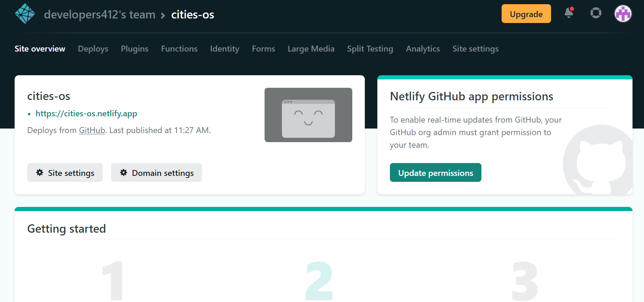Open the Plugins tab

[x=135, y=49]
